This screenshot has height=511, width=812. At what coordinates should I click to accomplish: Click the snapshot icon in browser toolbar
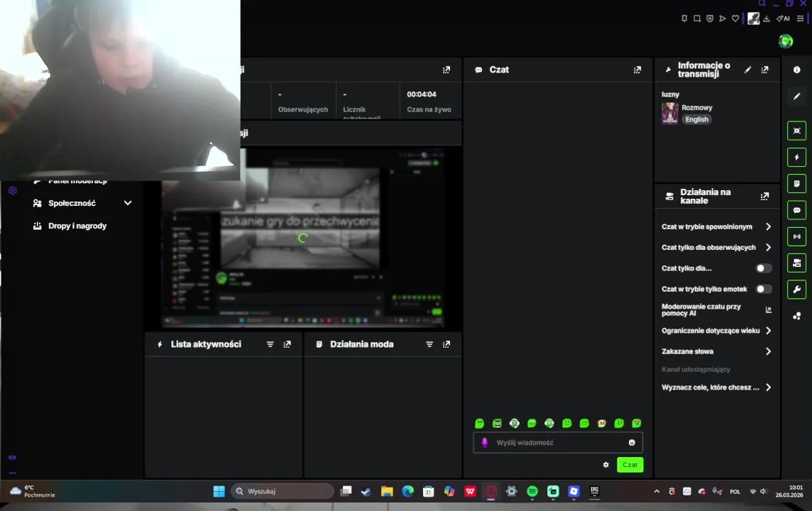697,18
